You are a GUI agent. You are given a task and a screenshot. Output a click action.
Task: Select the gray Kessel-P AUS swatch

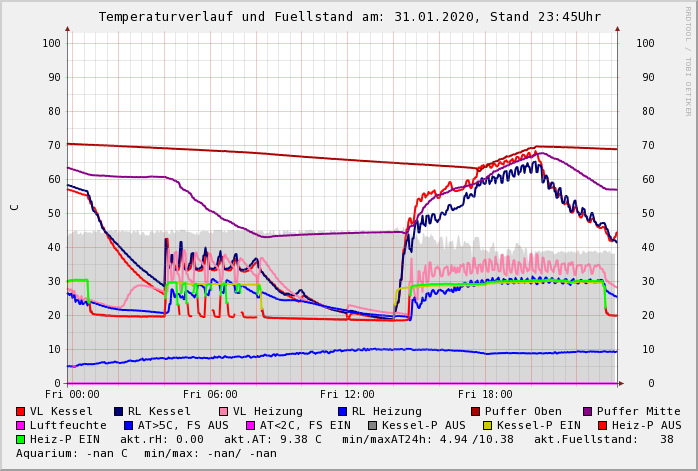tap(371, 425)
